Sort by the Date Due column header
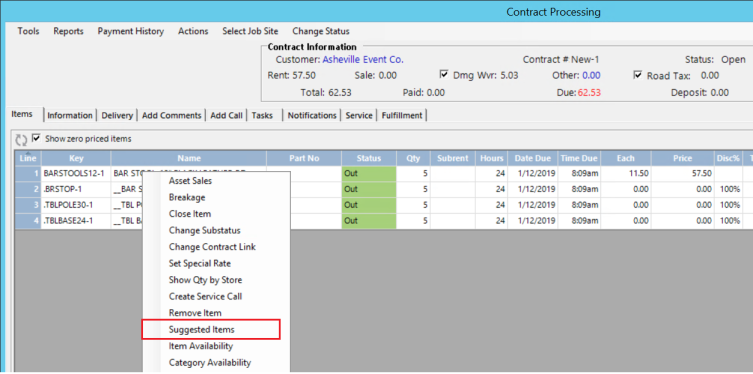The height and width of the screenshot is (374, 753). pyautogui.click(x=533, y=158)
